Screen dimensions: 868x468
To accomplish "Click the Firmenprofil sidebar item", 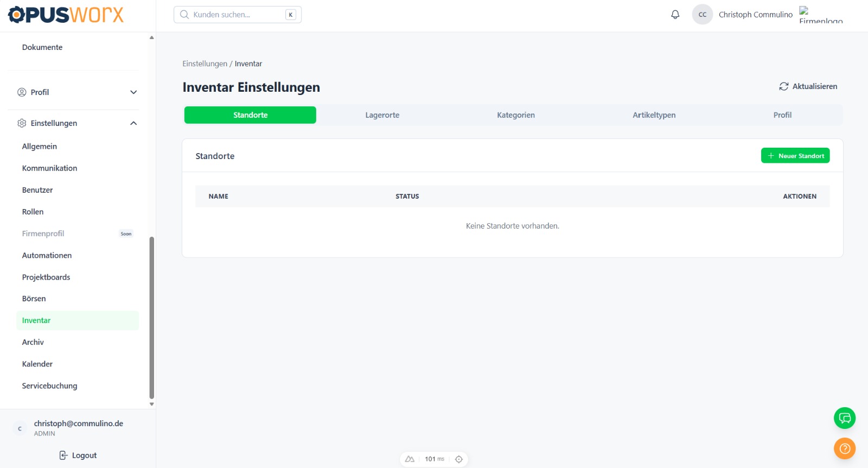I will point(78,233).
